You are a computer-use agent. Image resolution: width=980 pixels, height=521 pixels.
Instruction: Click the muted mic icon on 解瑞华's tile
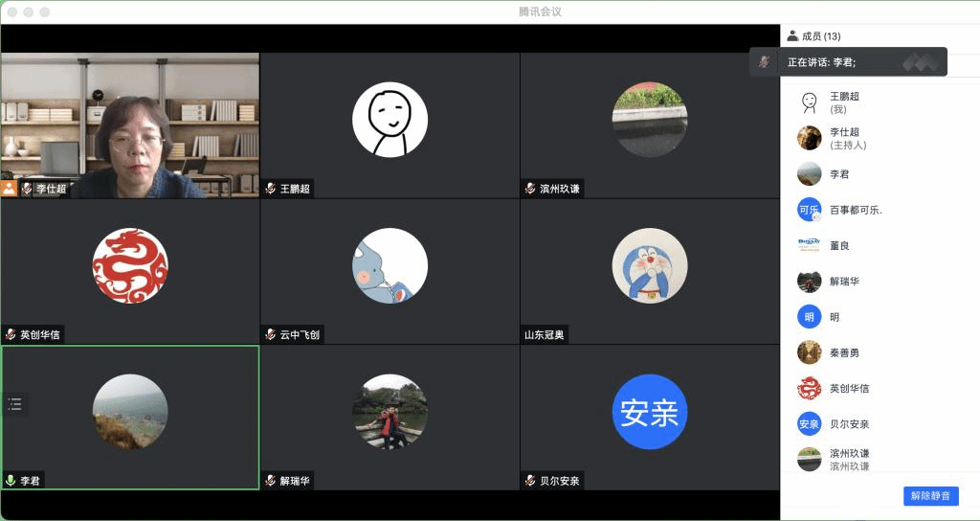click(271, 481)
